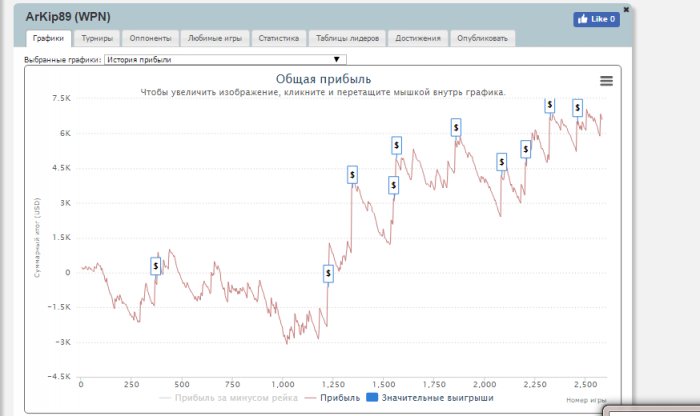
Task: Click the win marker near game 2,320
Action: tap(550, 105)
